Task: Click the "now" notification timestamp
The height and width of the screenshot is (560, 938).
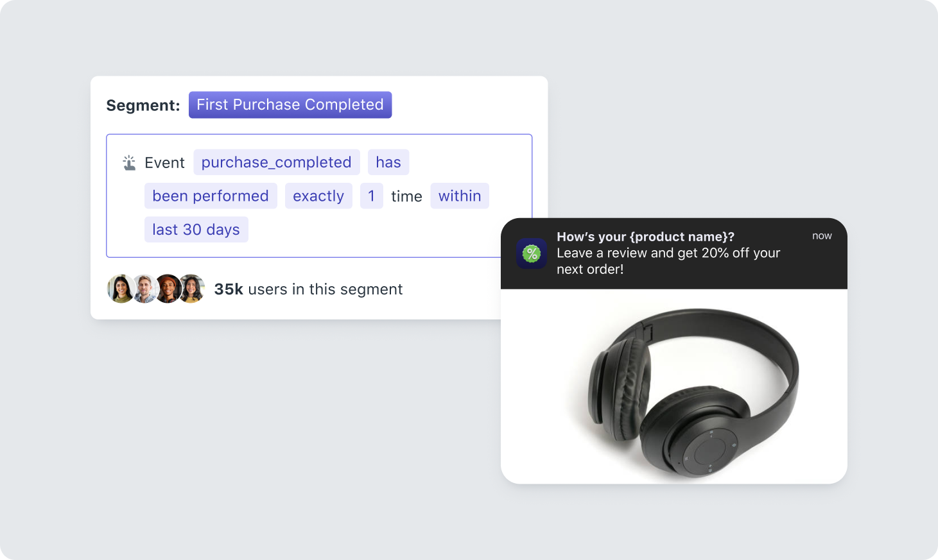Action: tap(822, 236)
